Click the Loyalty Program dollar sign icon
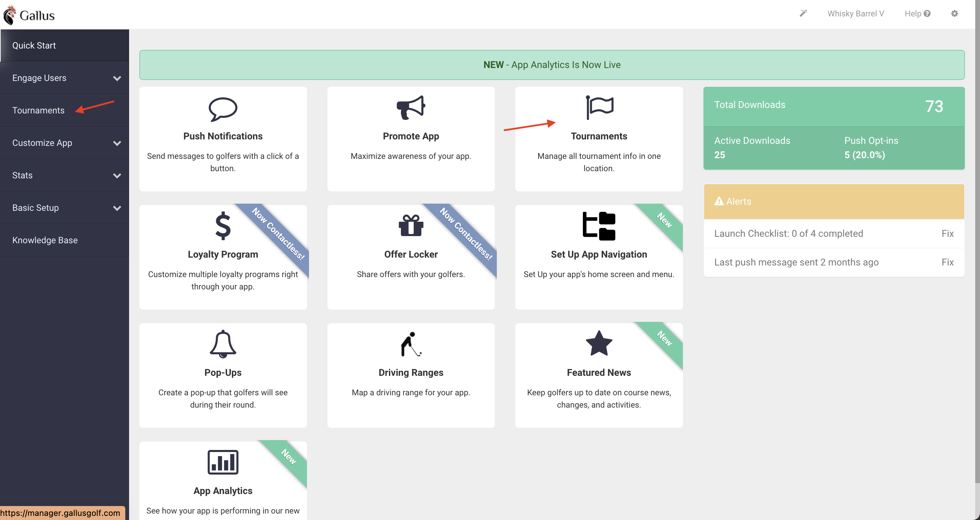Image resolution: width=980 pixels, height=520 pixels. coord(223,226)
